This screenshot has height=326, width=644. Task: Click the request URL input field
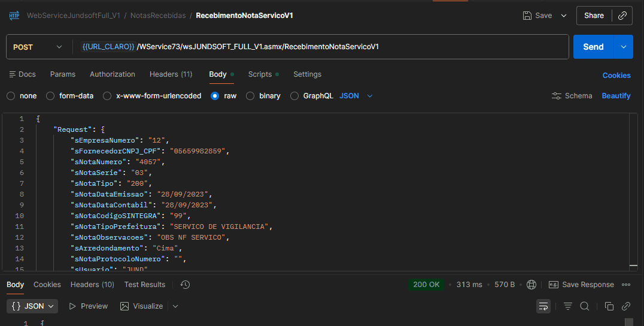pos(323,47)
